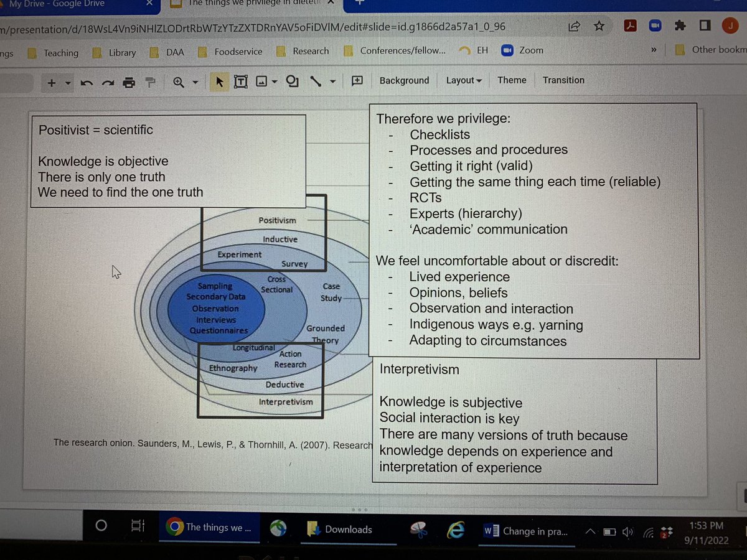Activate the Zoom tool
Viewport: 747px width, 560px height.
[x=179, y=81]
